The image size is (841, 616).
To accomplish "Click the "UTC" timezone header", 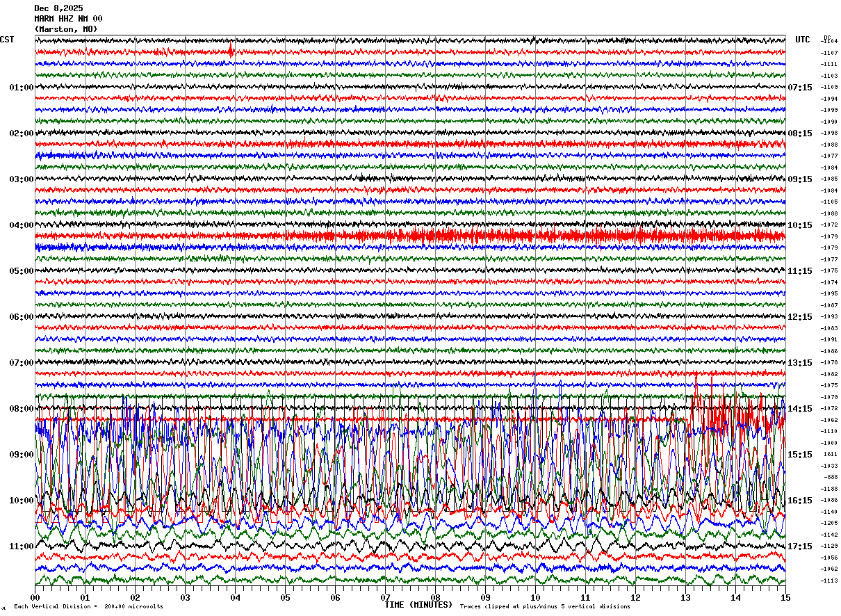I will tap(803, 40).
